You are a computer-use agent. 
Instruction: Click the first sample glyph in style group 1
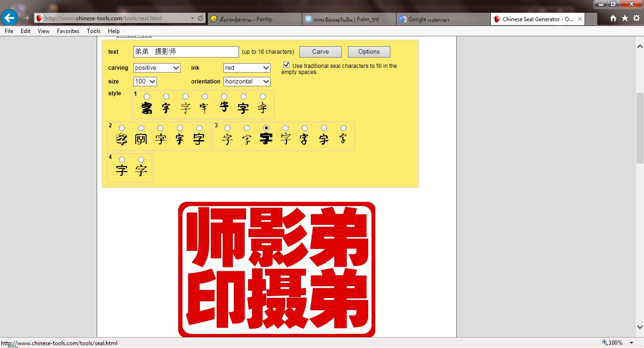coord(147,108)
